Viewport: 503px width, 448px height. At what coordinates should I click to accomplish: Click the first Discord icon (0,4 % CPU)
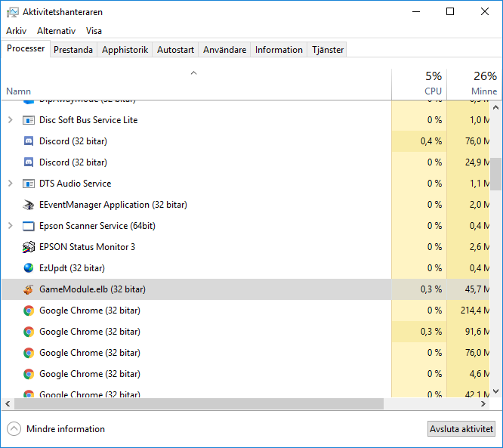29,141
